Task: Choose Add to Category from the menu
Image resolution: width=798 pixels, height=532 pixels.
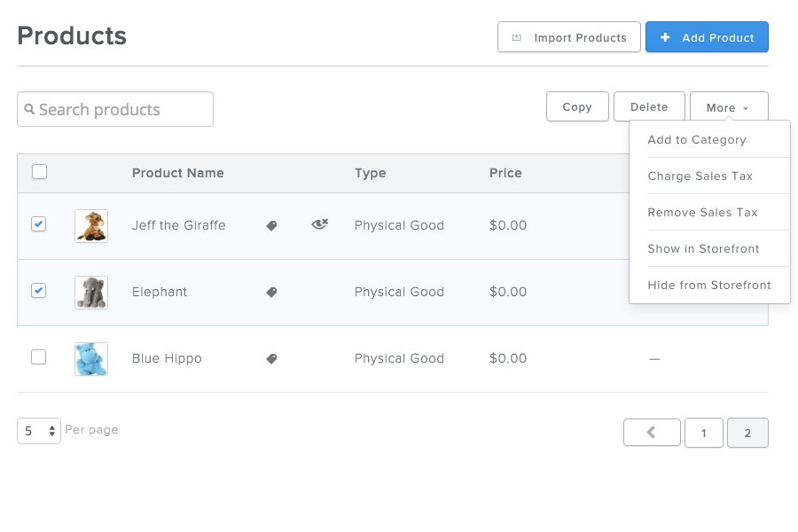Action: pyautogui.click(x=697, y=140)
